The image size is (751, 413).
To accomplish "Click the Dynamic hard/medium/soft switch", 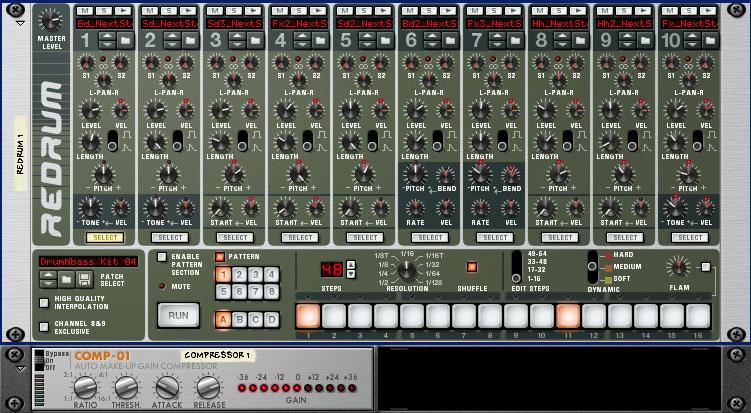I will click(x=592, y=267).
